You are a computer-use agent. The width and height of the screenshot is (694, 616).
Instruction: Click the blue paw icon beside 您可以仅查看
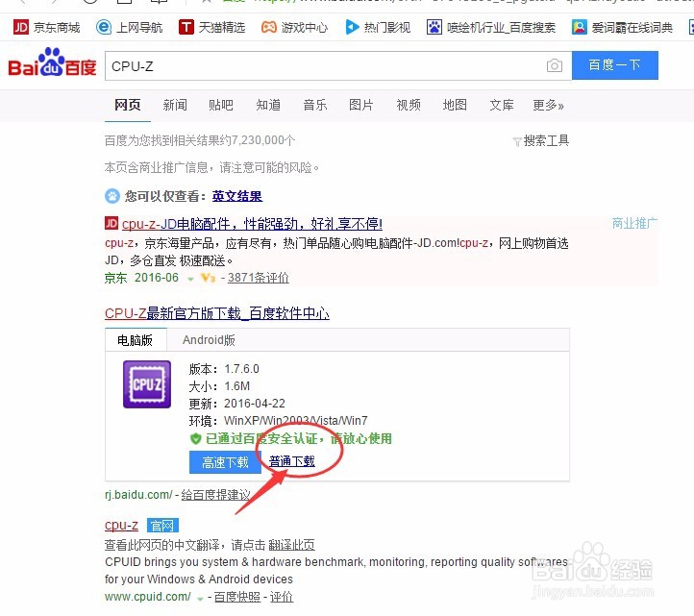click(x=112, y=196)
